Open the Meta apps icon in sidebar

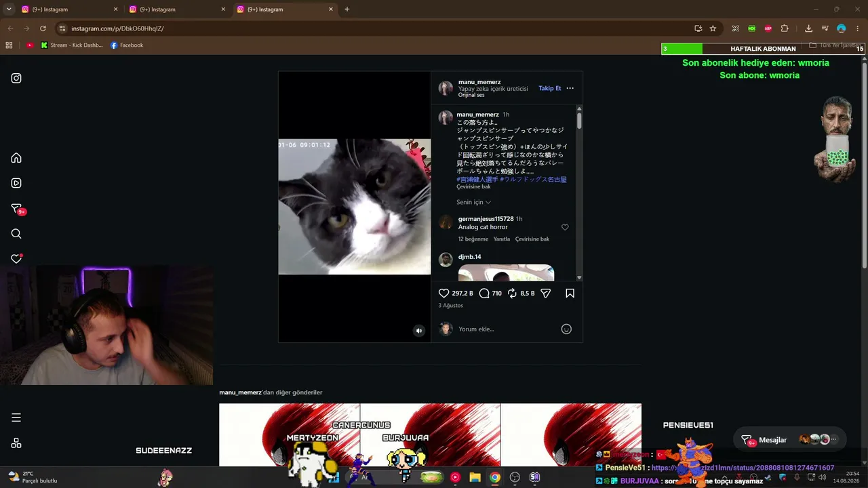point(16,443)
